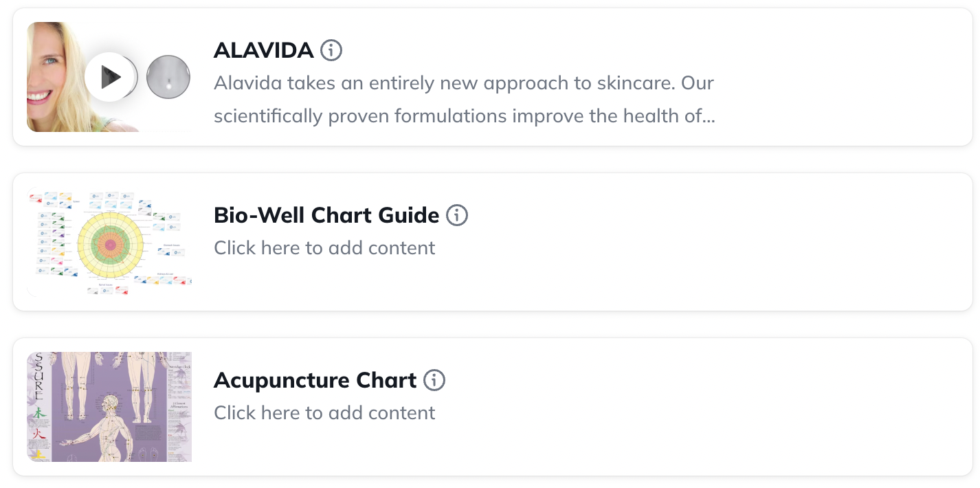Screen dimensions: 980x488
Task: Add content under Bio-Well Chart Guide
Action: [324, 247]
